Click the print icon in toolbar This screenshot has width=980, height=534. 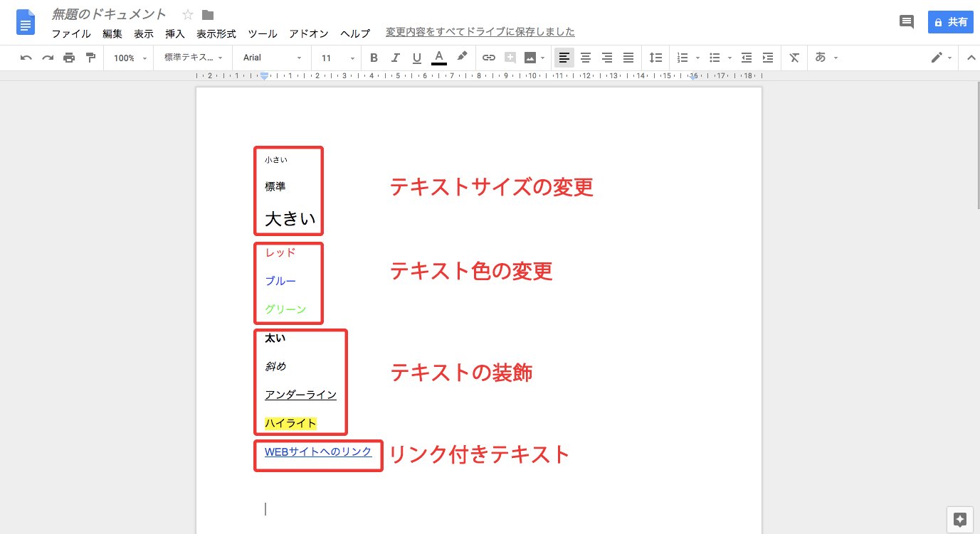69,58
